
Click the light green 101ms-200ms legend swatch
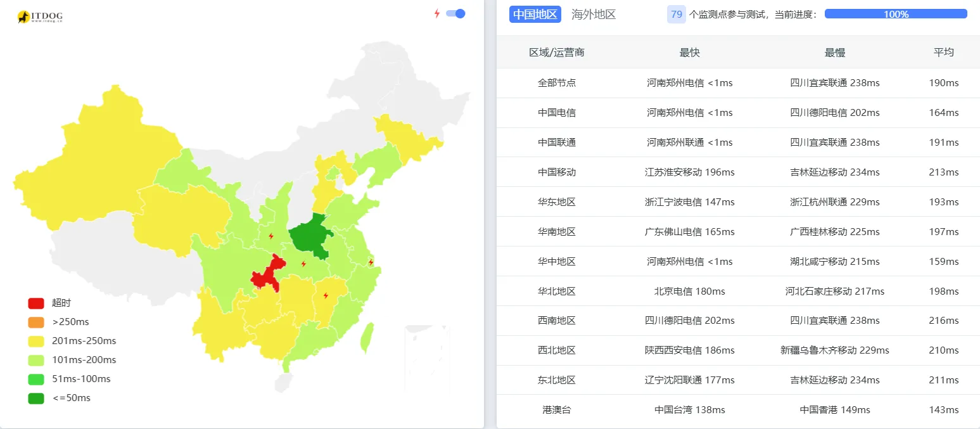click(36, 360)
